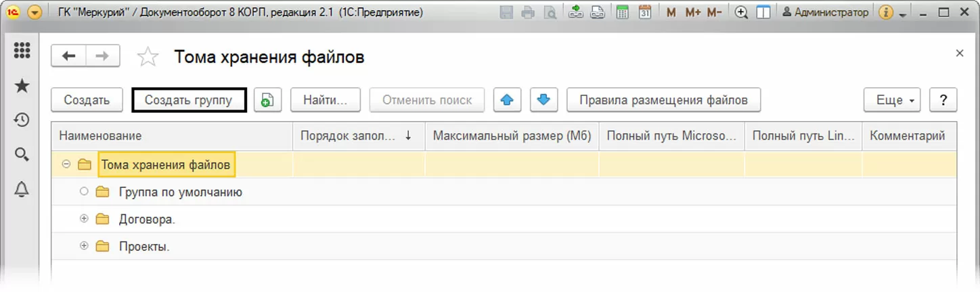Open Правила размещения файлов

(x=663, y=100)
